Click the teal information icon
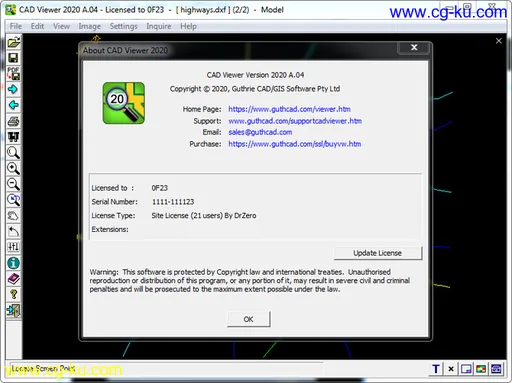Screen dimensions: 512x383 (x=13, y=263)
